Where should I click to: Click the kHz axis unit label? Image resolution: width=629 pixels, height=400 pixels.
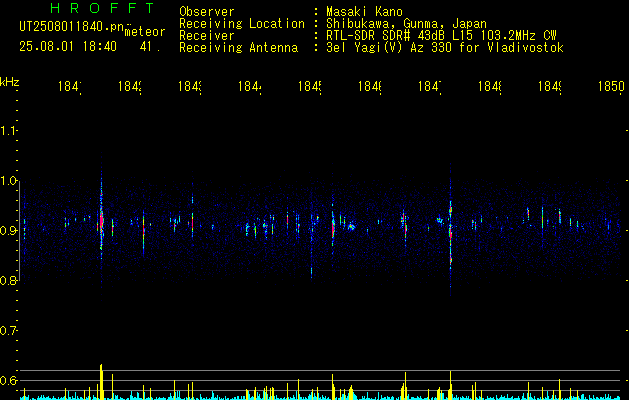coord(9,83)
